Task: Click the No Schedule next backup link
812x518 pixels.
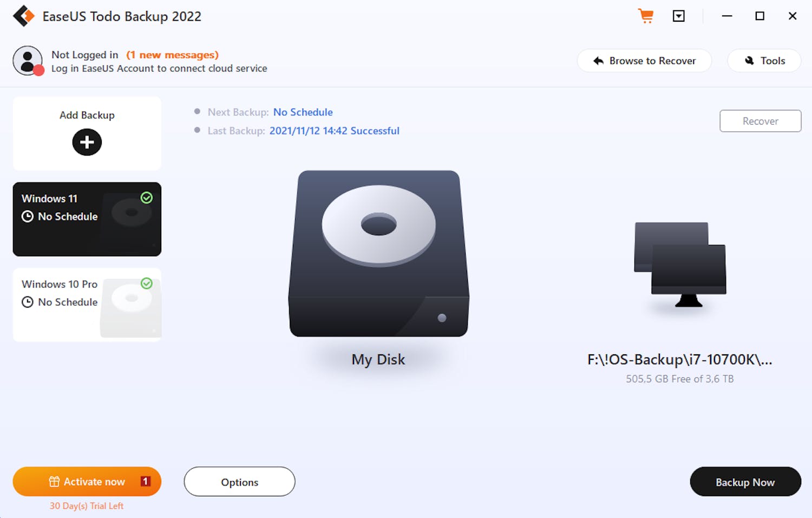Action: coord(303,112)
